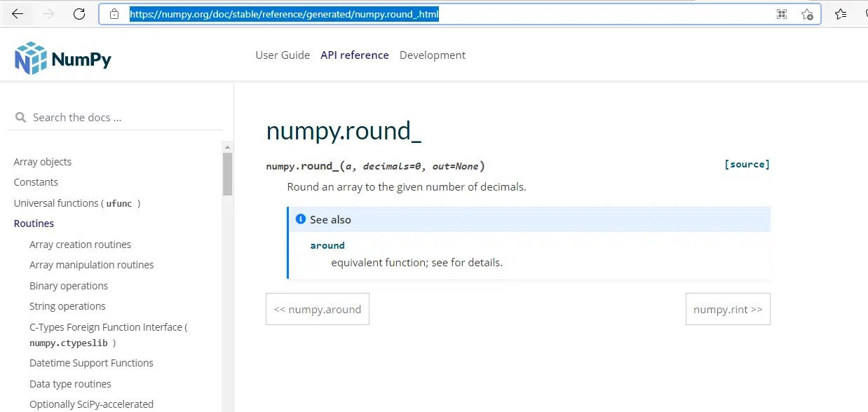868x412 pixels.
Task: Open the User Guide nav item
Action: (283, 55)
